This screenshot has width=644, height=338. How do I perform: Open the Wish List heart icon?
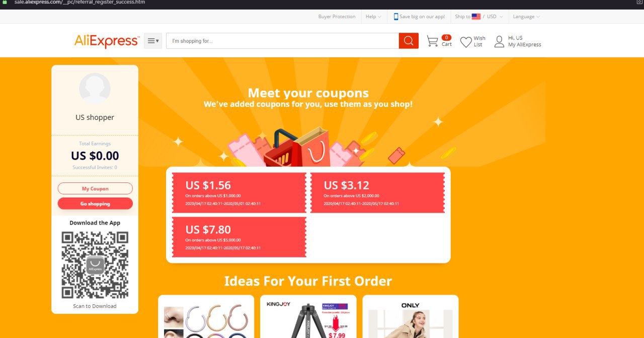pyautogui.click(x=466, y=42)
